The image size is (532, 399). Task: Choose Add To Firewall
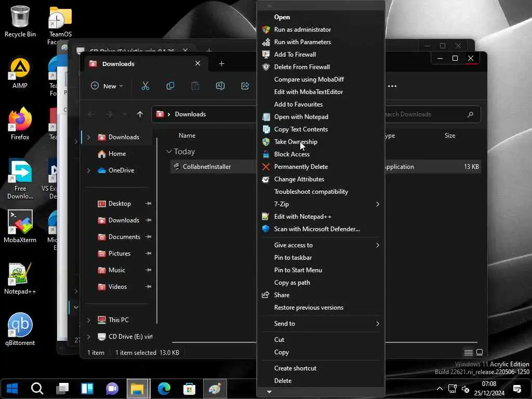(x=321, y=54)
